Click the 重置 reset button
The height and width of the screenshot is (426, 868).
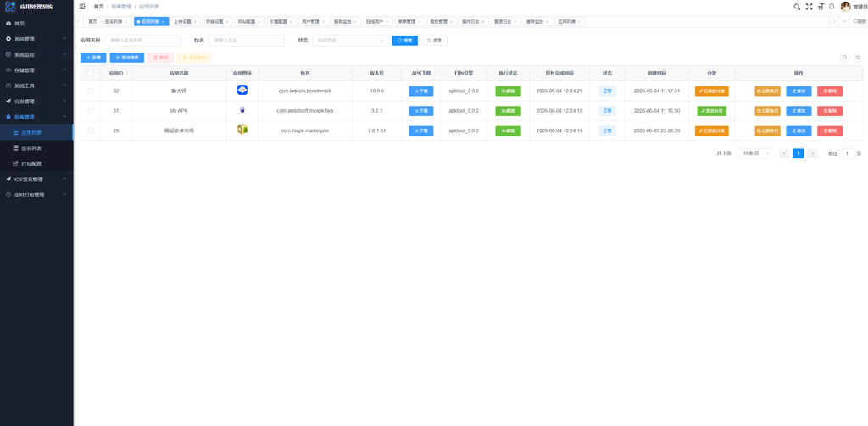click(x=434, y=41)
